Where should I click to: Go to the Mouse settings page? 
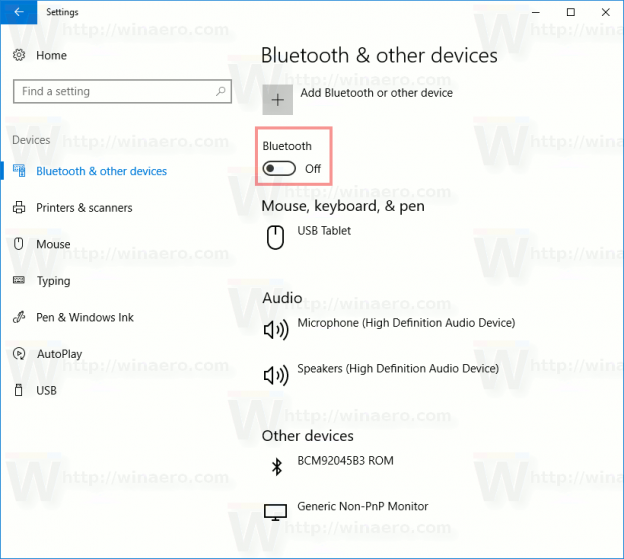(x=53, y=244)
